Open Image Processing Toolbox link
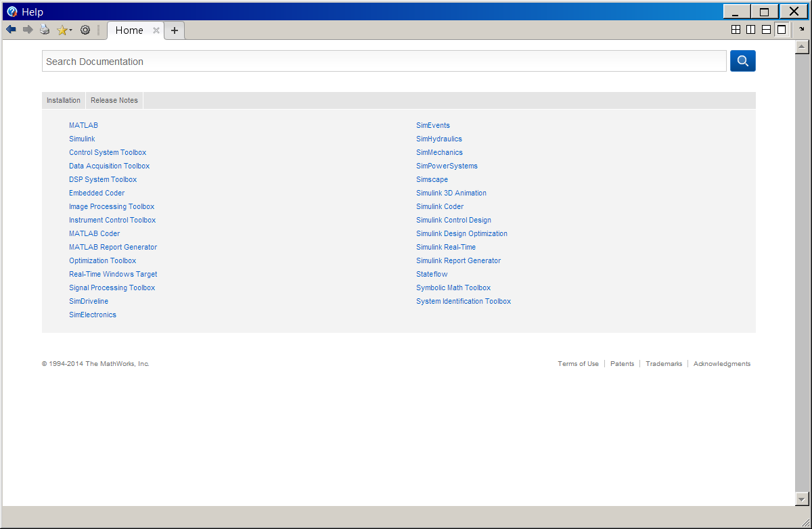The image size is (812, 529). (x=112, y=206)
